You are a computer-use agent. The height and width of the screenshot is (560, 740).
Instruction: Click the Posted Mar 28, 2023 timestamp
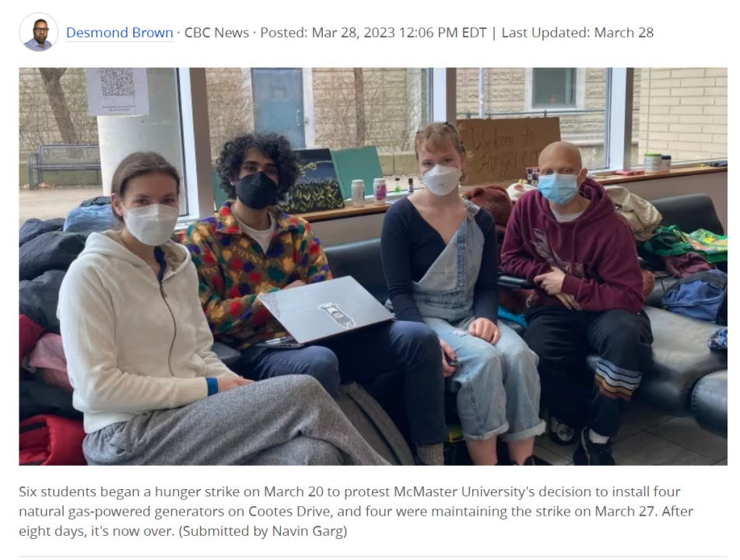374,33
